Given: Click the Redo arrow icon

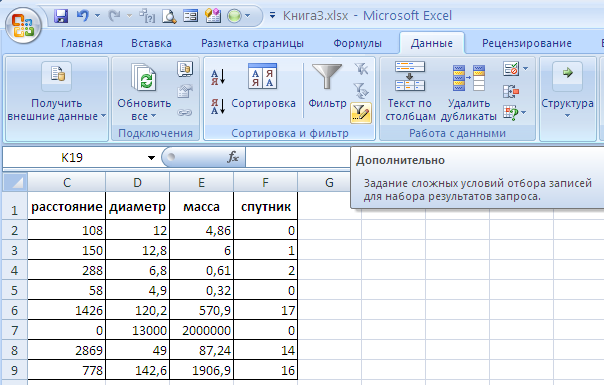Looking at the screenshot, I should [x=114, y=16].
